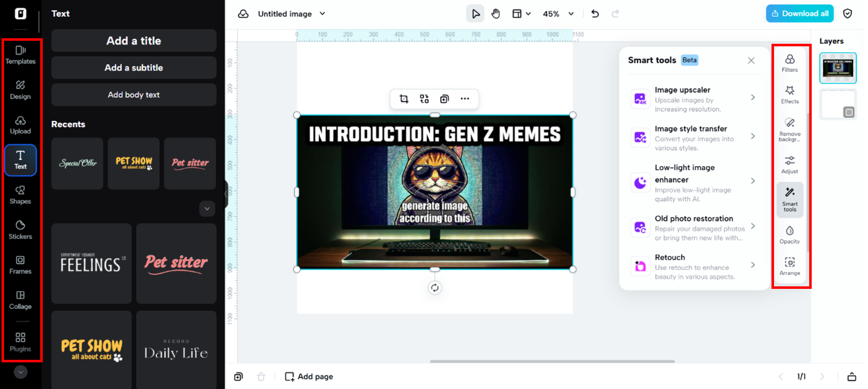Image resolution: width=868 pixels, height=389 pixels.
Task: Open the Filters panel
Action: 789,63
